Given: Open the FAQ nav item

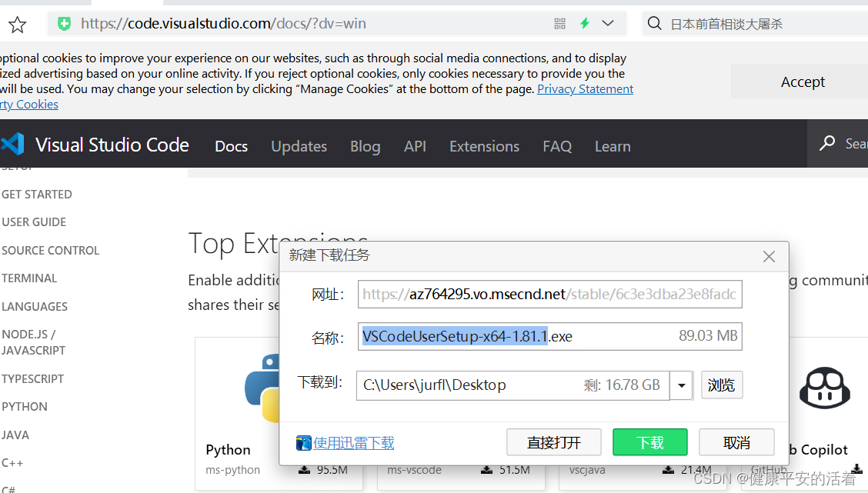Looking at the screenshot, I should click(557, 146).
